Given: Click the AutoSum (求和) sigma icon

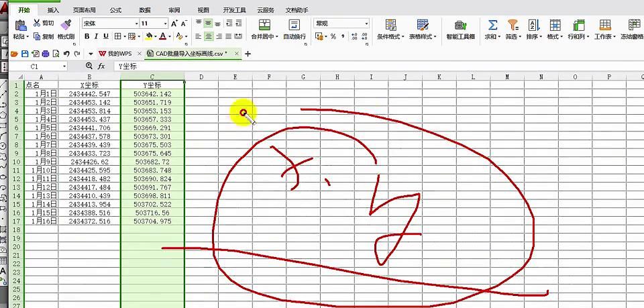Looking at the screenshot, I should (492, 25).
